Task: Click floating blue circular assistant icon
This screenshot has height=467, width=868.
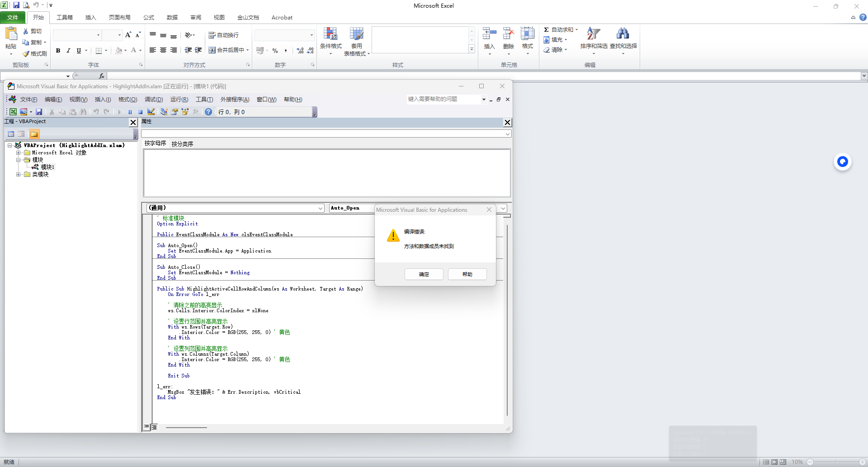Action: pos(843,162)
